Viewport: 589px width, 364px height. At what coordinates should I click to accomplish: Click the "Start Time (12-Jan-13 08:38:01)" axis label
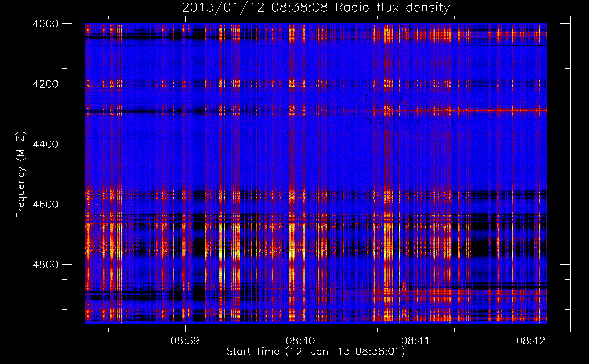tap(316, 352)
